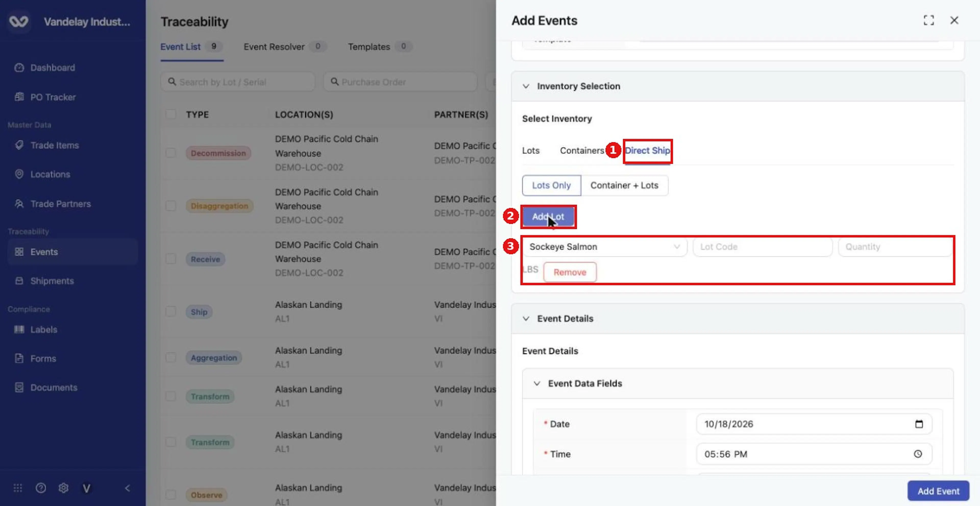The image size is (980, 506).
Task: Switch to the Lots inventory tab
Action: tap(531, 150)
